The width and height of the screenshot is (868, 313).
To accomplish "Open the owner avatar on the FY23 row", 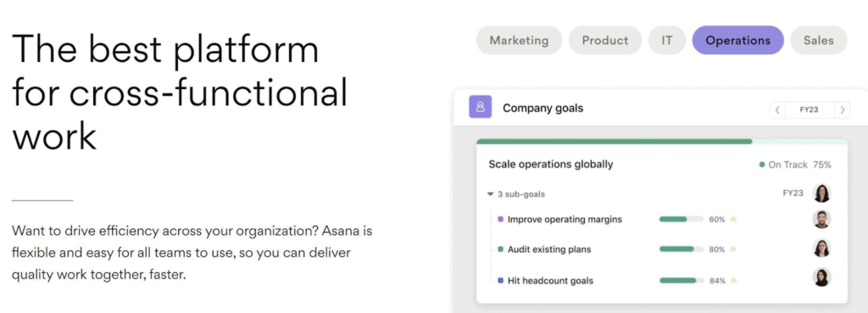I will coord(821,193).
